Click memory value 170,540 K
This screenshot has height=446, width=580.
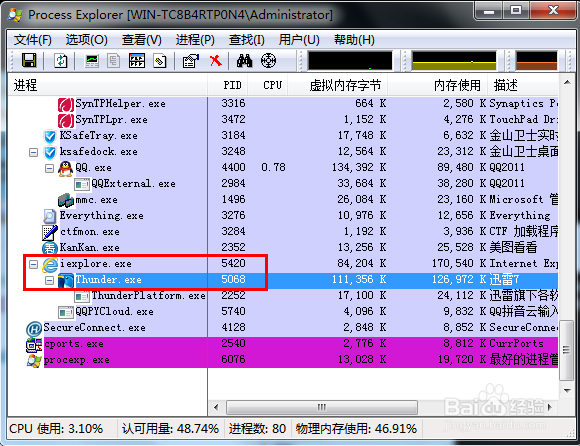pos(459,264)
